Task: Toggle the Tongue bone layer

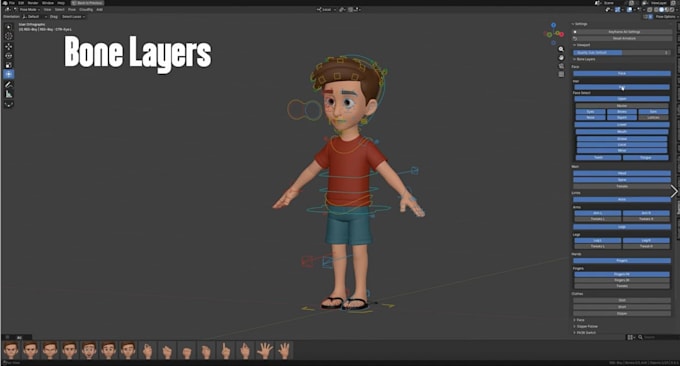Action: (646, 157)
